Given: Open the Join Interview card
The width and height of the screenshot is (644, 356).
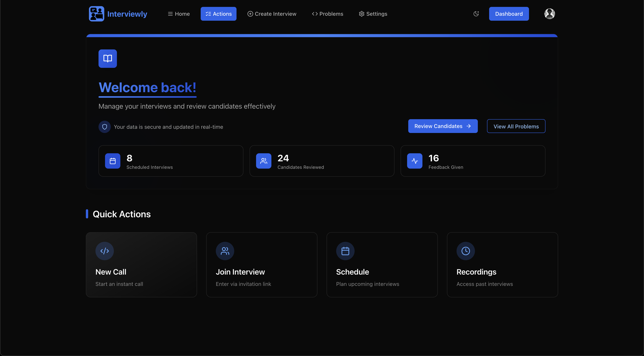Looking at the screenshot, I should (x=261, y=265).
